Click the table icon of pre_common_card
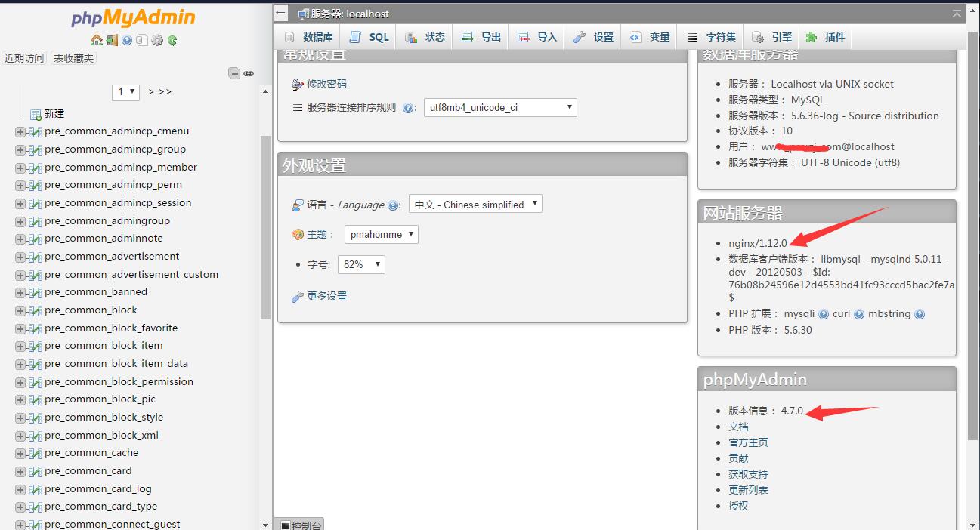The image size is (980, 530). coord(35,471)
